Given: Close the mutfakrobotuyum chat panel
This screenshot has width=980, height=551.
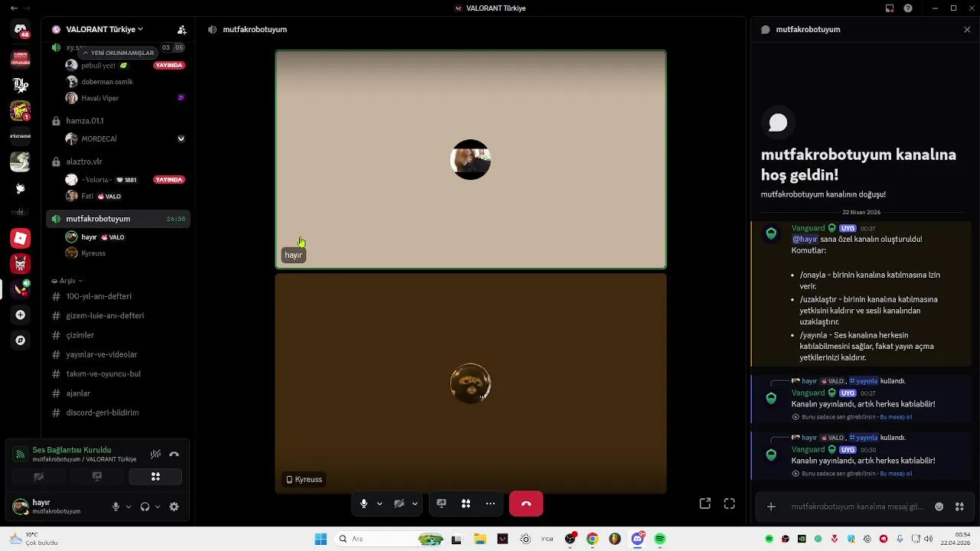Looking at the screenshot, I should click(x=967, y=29).
